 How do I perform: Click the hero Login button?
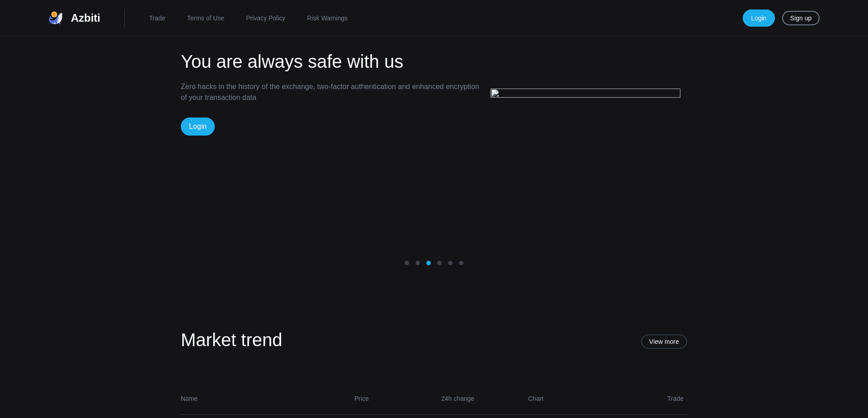[x=197, y=126]
